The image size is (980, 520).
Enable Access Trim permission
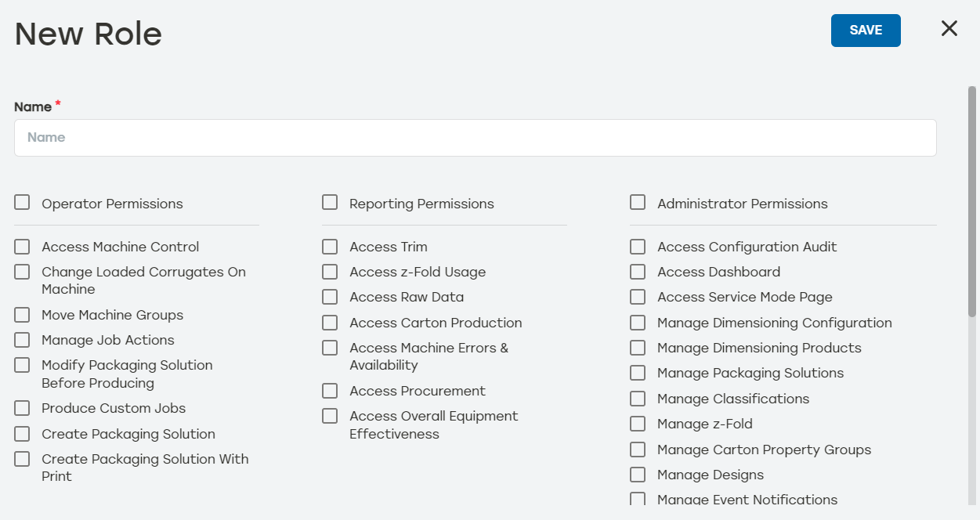point(330,247)
